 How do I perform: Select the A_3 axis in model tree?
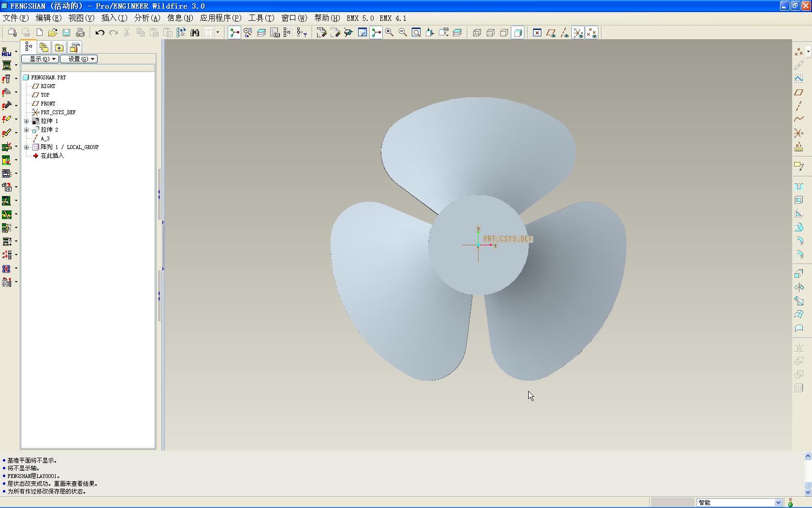click(x=45, y=138)
